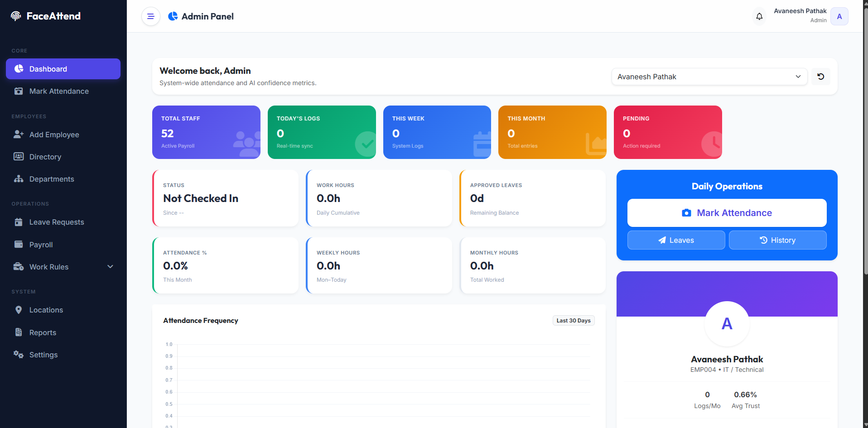This screenshot has width=868, height=428.
Task: Click the EMP004 • IT / Technical text
Action: click(727, 370)
